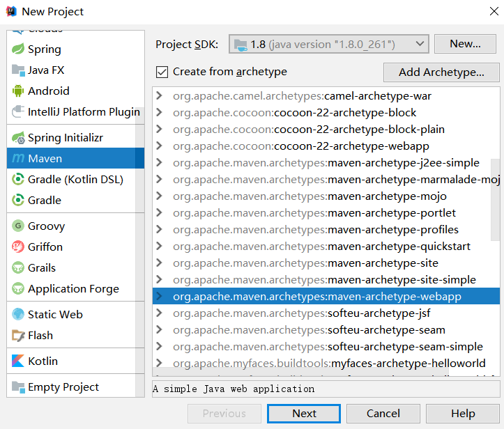The width and height of the screenshot is (504, 429).
Task: Click the SDK folder icon in dropdown
Action: 240,45
